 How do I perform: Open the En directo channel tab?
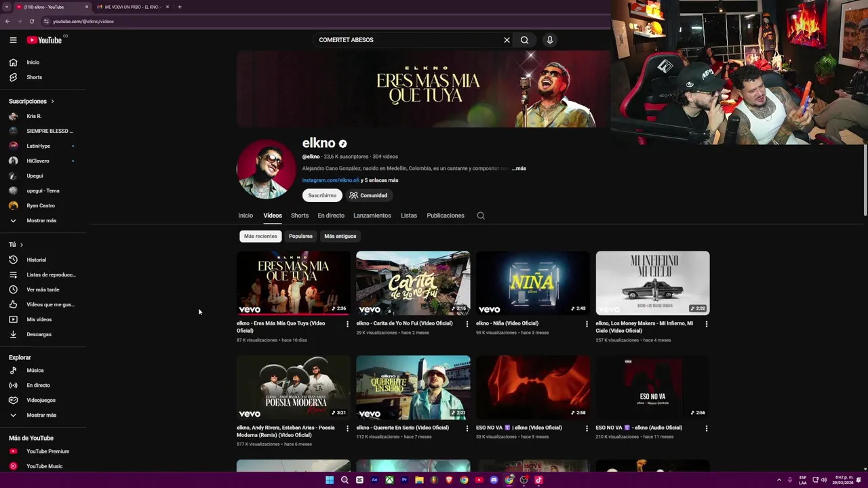click(x=331, y=216)
